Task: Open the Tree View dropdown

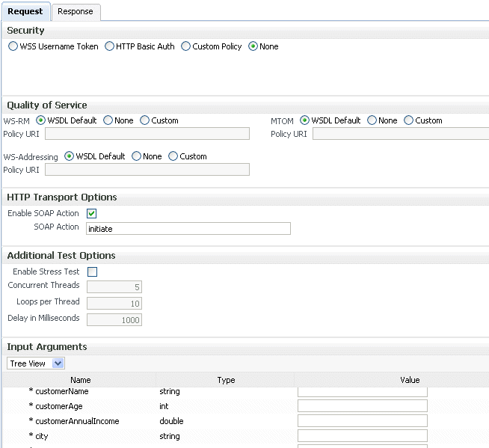Action: pos(36,363)
